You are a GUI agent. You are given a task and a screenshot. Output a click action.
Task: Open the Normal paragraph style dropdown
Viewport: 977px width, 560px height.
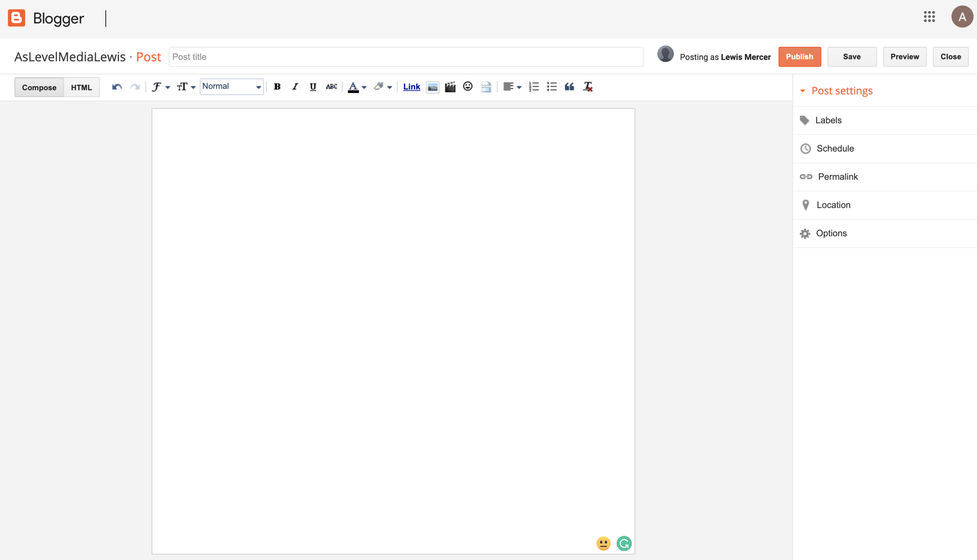231,86
